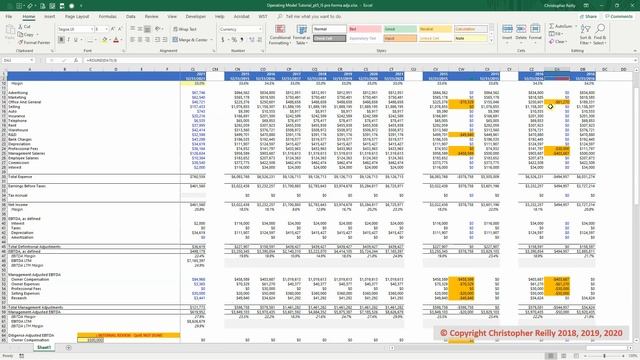Toggle Underline formatting
The height and width of the screenshot is (360, 640).
click(76, 40)
